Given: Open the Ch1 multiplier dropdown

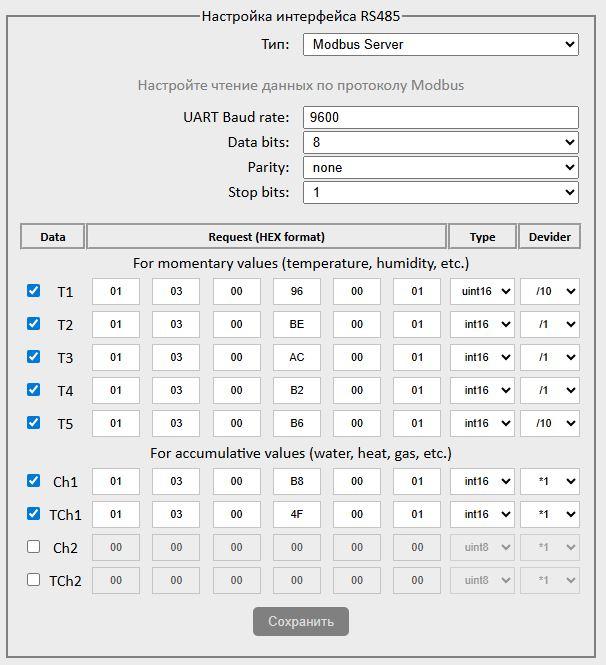Looking at the screenshot, I should coord(549,481).
